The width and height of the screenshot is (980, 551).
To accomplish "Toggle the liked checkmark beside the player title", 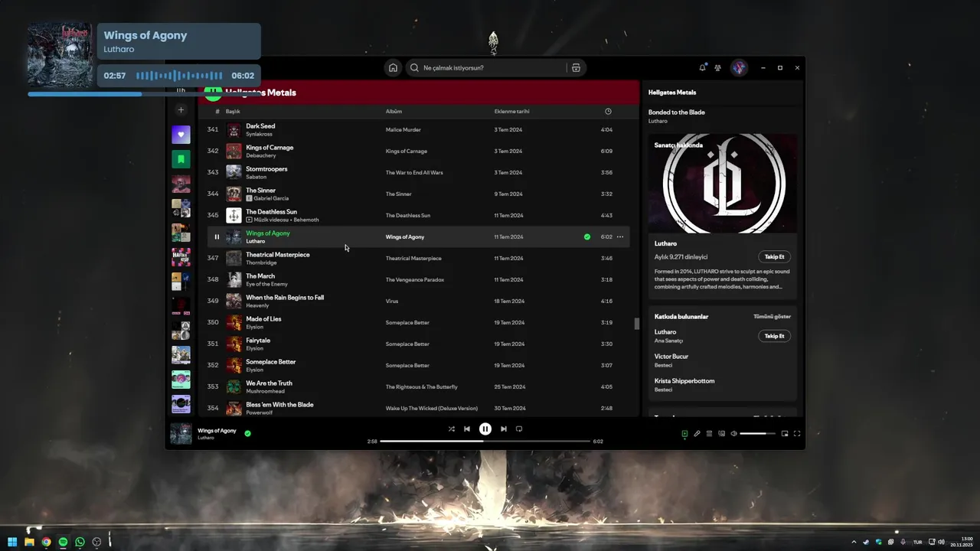I will pos(247,433).
